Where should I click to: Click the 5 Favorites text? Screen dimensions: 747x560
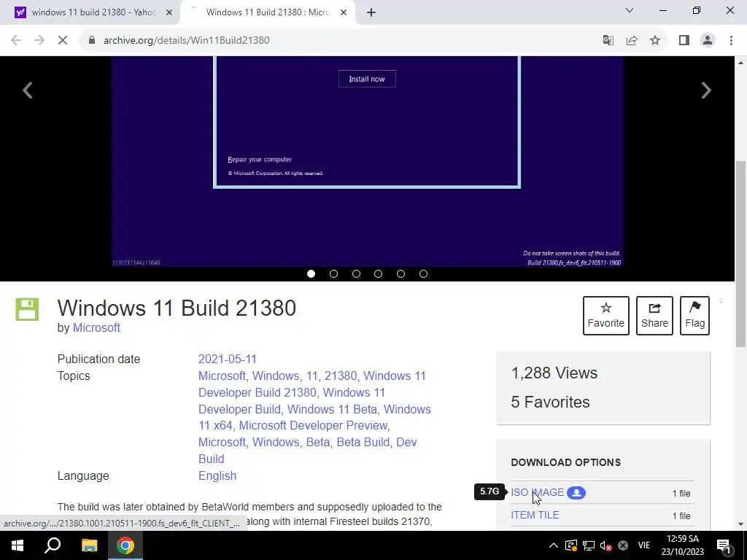[x=550, y=402]
